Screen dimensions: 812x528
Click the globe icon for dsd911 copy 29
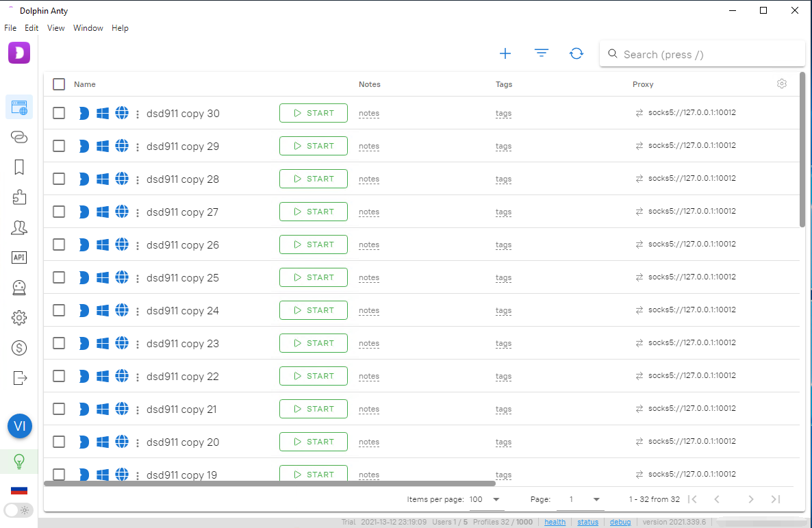point(122,146)
